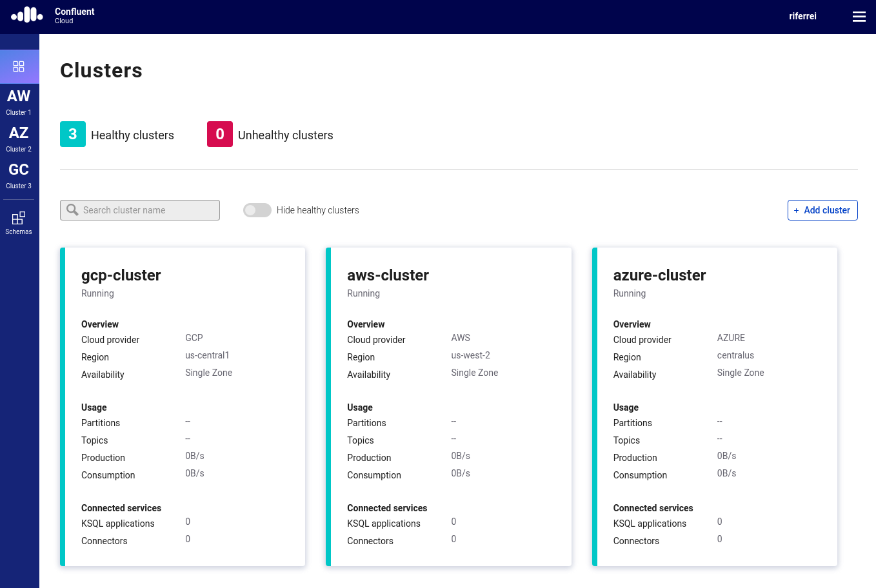Click the AZURE cloud provider value
The width and height of the screenshot is (876, 588).
point(731,338)
